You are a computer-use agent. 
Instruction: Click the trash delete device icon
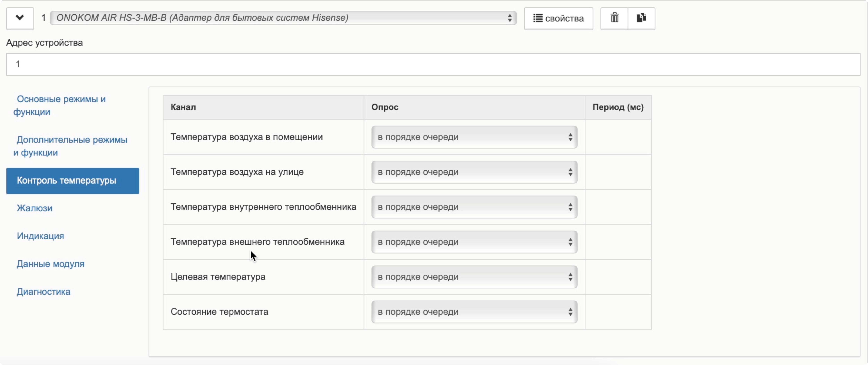pyautogui.click(x=614, y=18)
